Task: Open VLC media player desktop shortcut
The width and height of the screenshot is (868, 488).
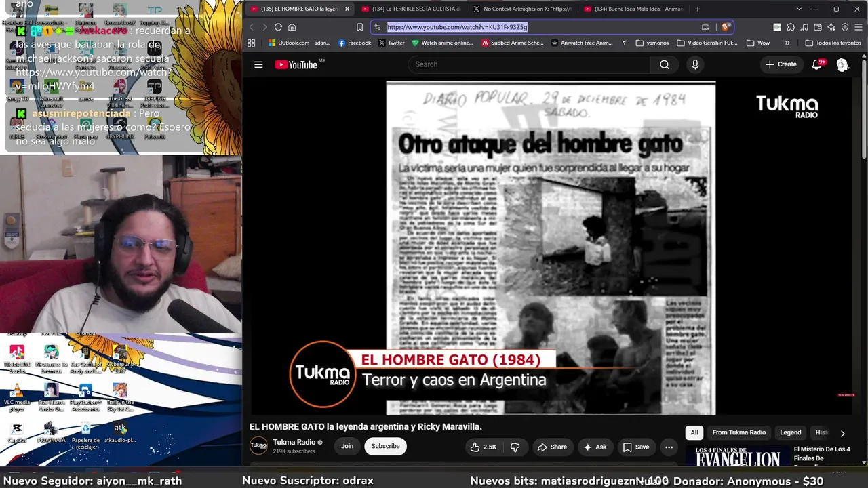Action: click(17, 398)
